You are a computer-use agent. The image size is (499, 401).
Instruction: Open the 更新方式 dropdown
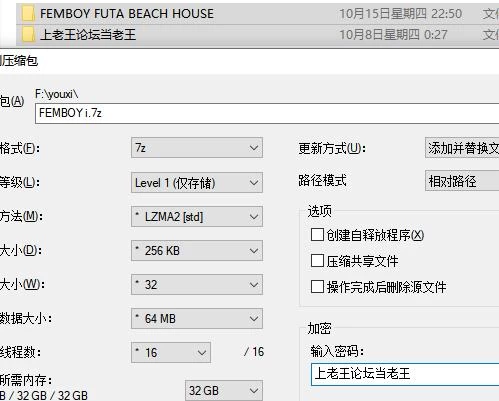point(462,148)
